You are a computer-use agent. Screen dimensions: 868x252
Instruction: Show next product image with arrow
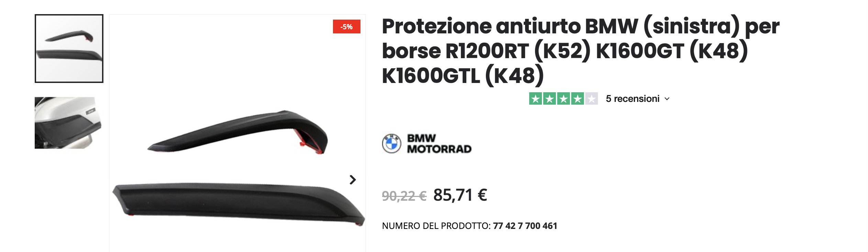click(353, 180)
